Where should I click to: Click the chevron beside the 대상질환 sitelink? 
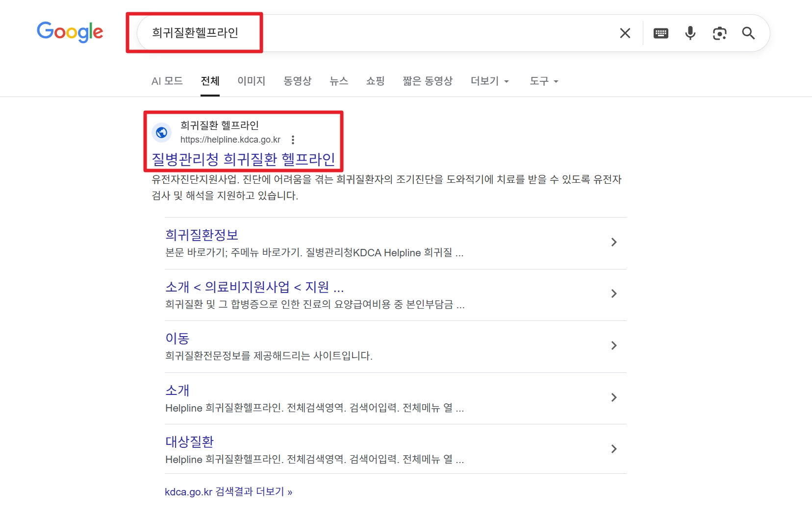(613, 449)
